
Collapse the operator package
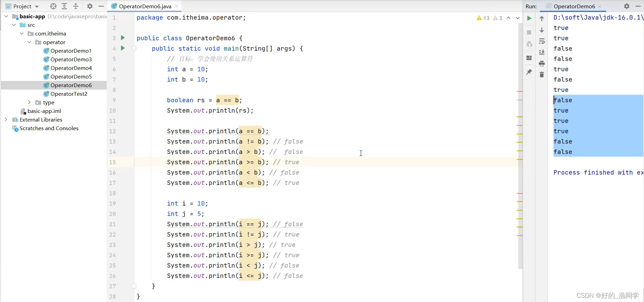29,42
